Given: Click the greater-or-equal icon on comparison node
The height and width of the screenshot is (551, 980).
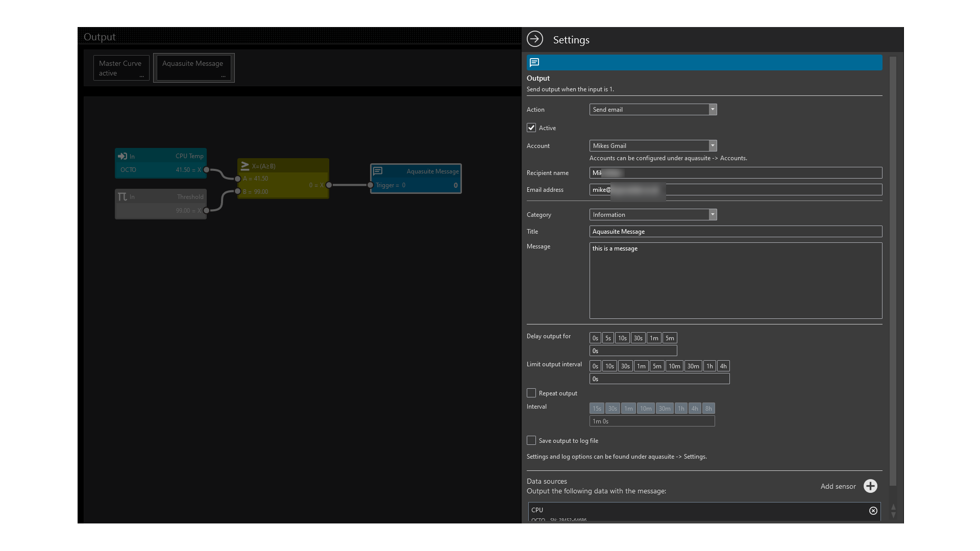Looking at the screenshot, I should pyautogui.click(x=245, y=166).
